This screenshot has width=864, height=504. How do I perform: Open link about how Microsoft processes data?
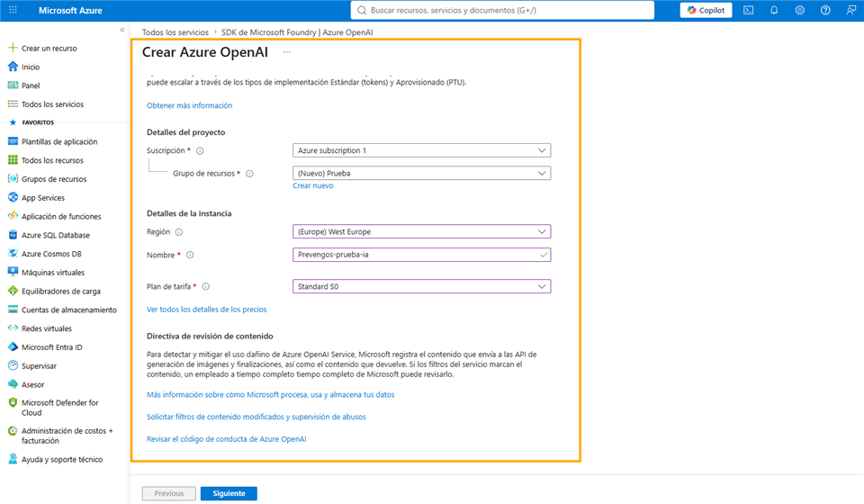coord(271,394)
